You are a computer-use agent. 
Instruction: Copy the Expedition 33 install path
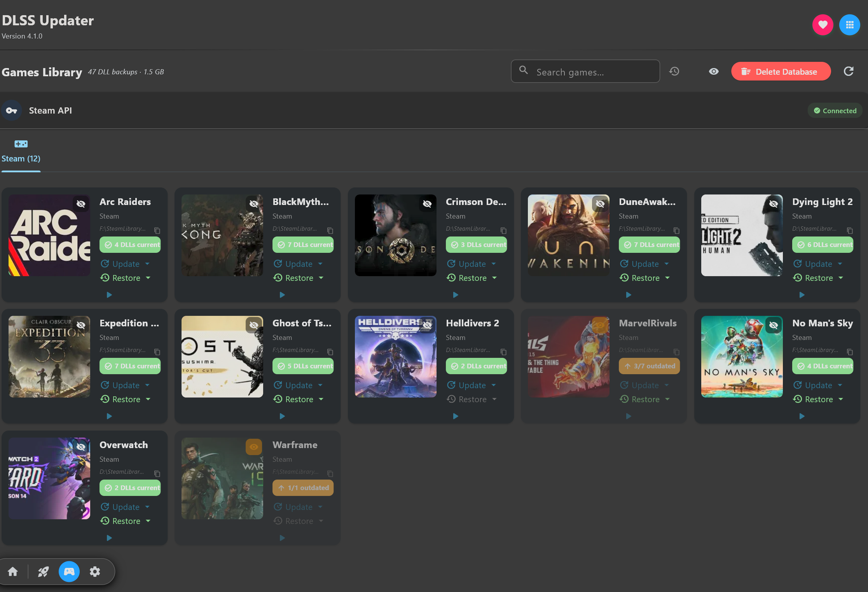(157, 352)
